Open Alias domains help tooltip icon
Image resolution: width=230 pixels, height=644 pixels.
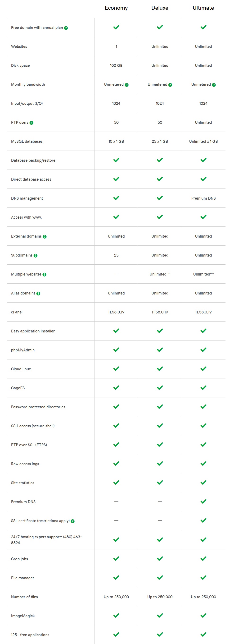pyautogui.click(x=38, y=294)
